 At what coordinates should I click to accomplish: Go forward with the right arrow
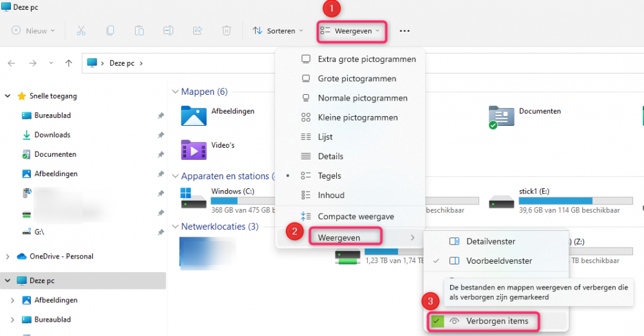pyautogui.click(x=33, y=63)
